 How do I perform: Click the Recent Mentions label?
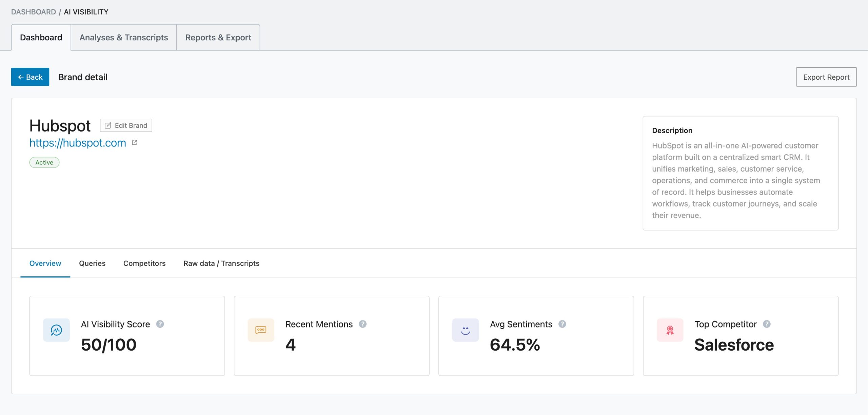coord(319,324)
